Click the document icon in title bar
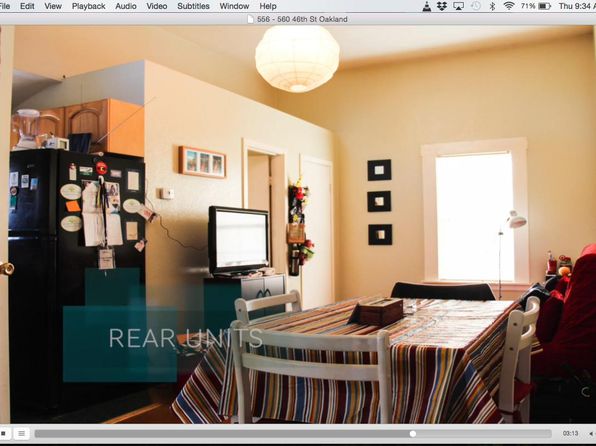 (250, 19)
